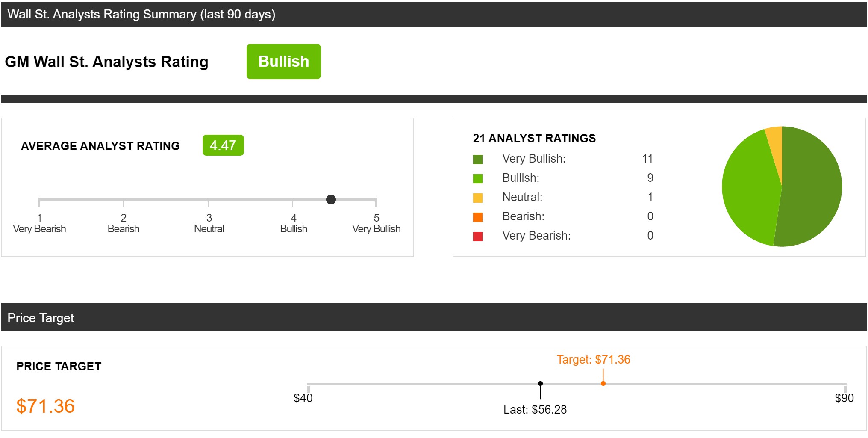Click the Very Bearish red legend swatch

(478, 237)
